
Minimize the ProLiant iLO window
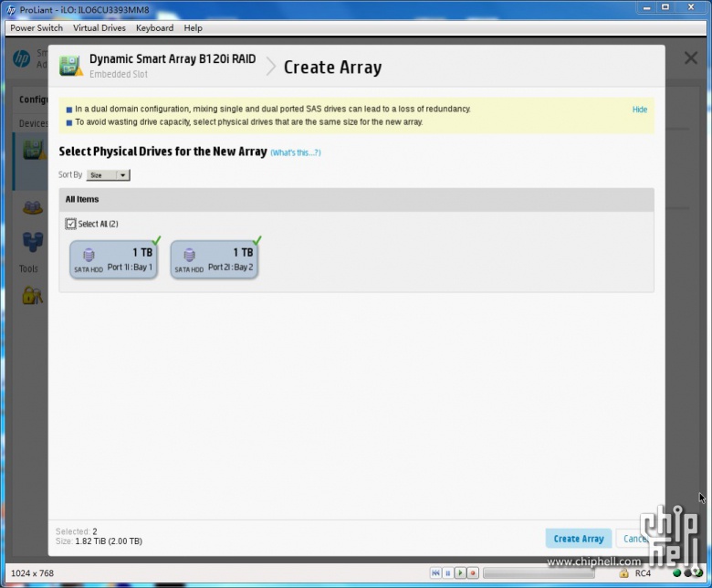[x=646, y=7]
